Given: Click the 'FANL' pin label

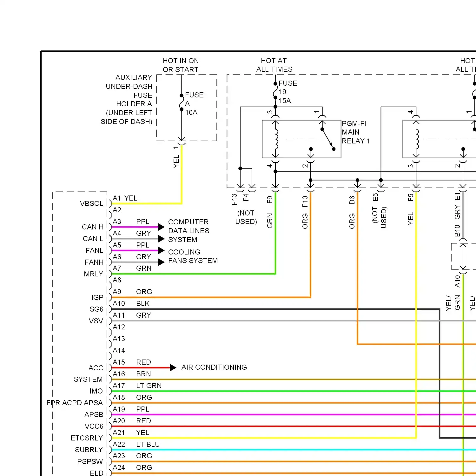Looking at the screenshot, I should 95,251.
